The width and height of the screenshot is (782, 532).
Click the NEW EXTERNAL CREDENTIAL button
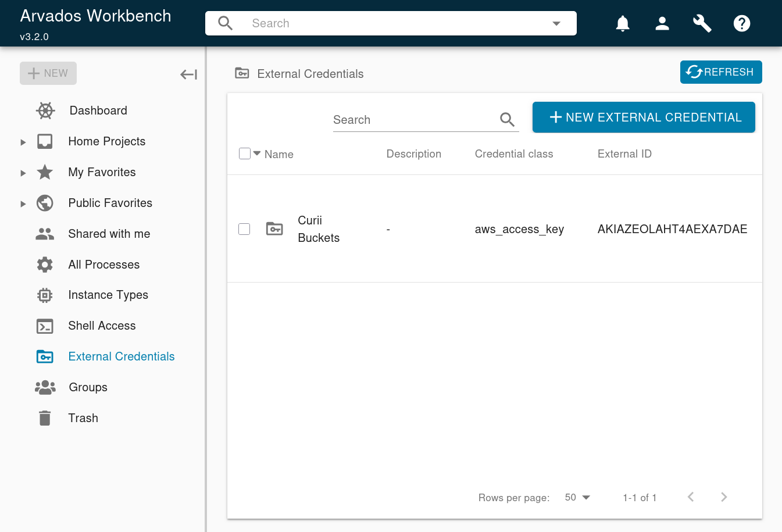point(644,117)
